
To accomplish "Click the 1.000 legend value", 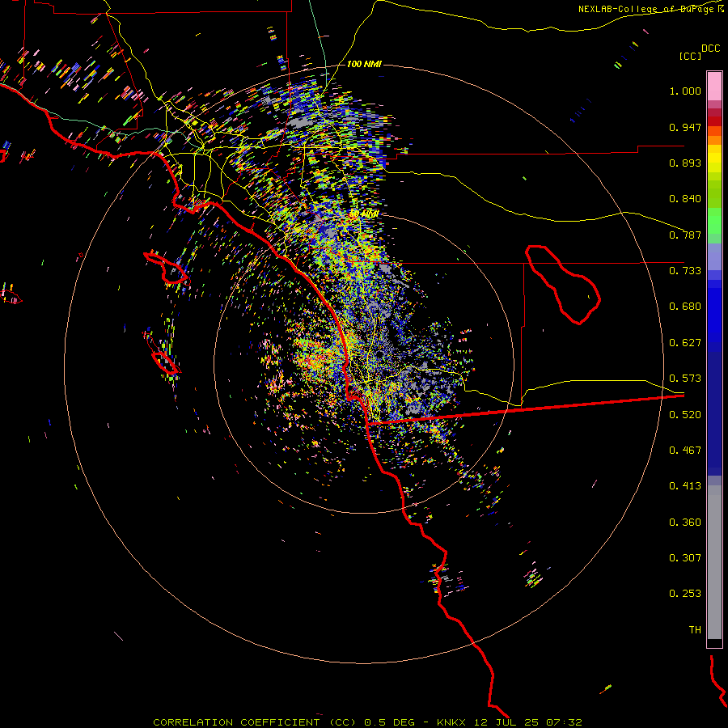I will coord(685,91).
